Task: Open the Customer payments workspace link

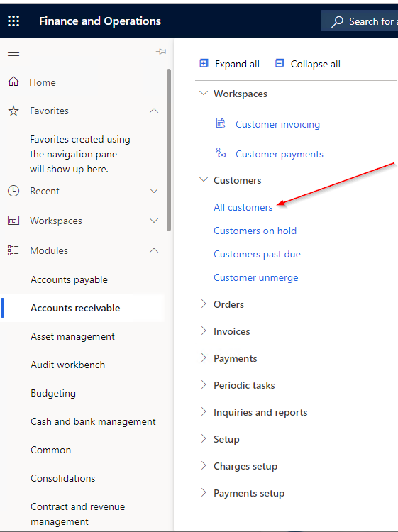Action: (280, 155)
